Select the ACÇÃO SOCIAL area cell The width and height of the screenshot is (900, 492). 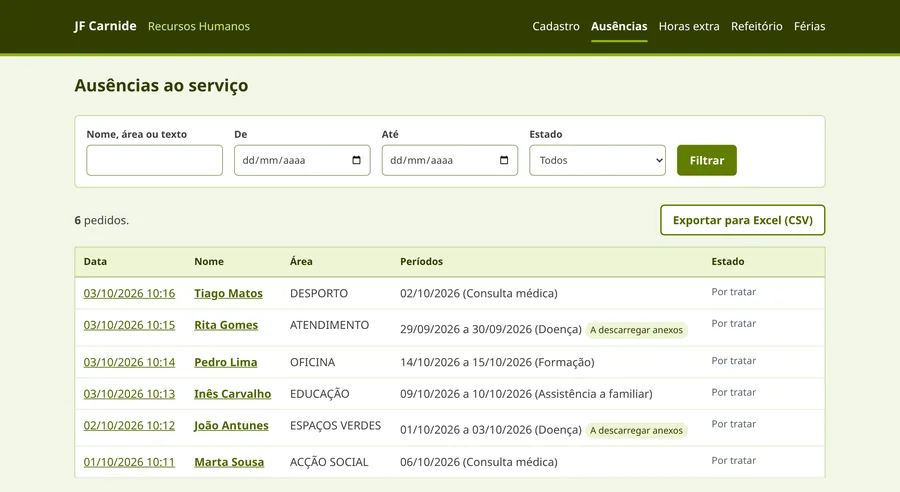[329, 462]
